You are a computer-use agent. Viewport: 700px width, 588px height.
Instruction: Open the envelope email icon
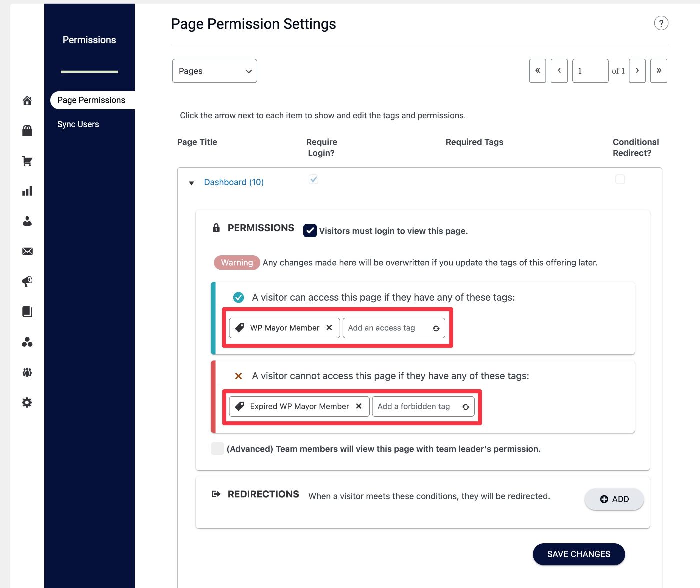pos(27,251)
